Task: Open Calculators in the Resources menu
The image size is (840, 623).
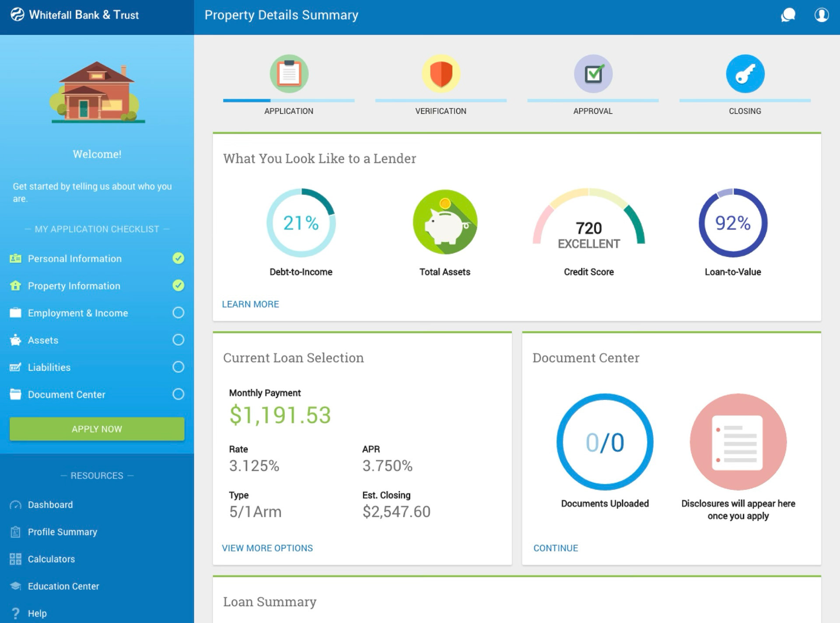Action: (51, 559)
